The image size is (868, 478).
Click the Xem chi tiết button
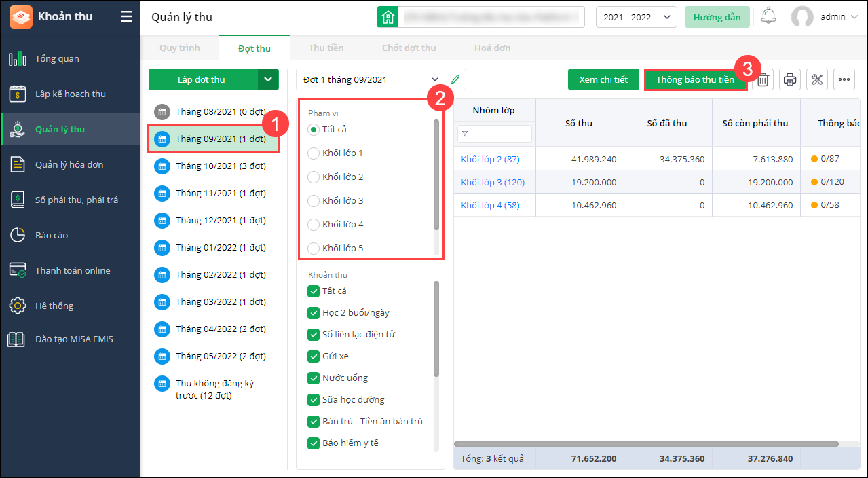[603, 79]
